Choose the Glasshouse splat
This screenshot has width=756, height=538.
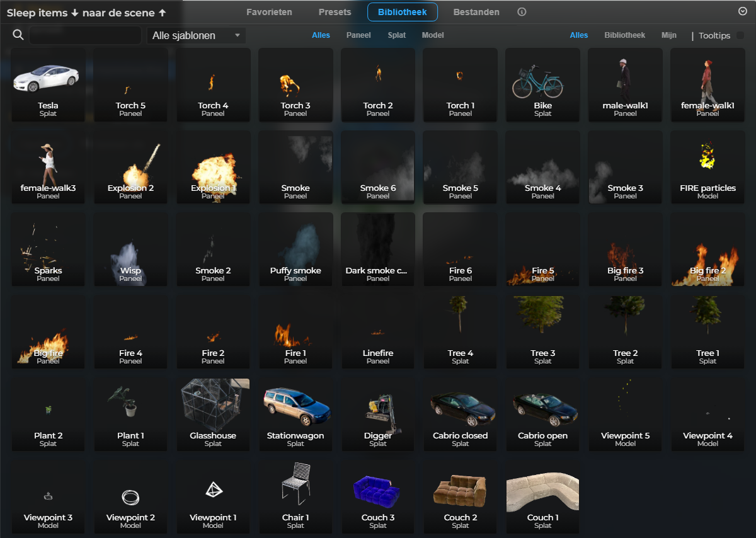(x=213, y=415)
